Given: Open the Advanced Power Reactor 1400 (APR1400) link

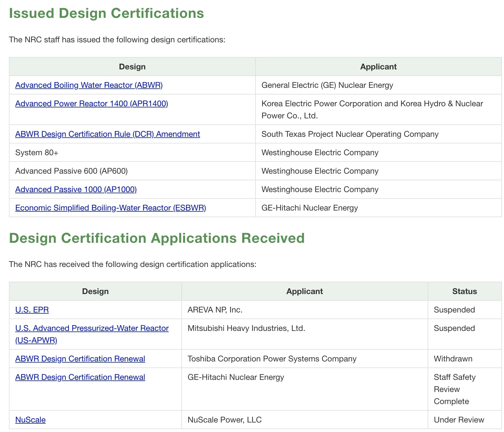Looking at the screenshot, I should [92, 103].
